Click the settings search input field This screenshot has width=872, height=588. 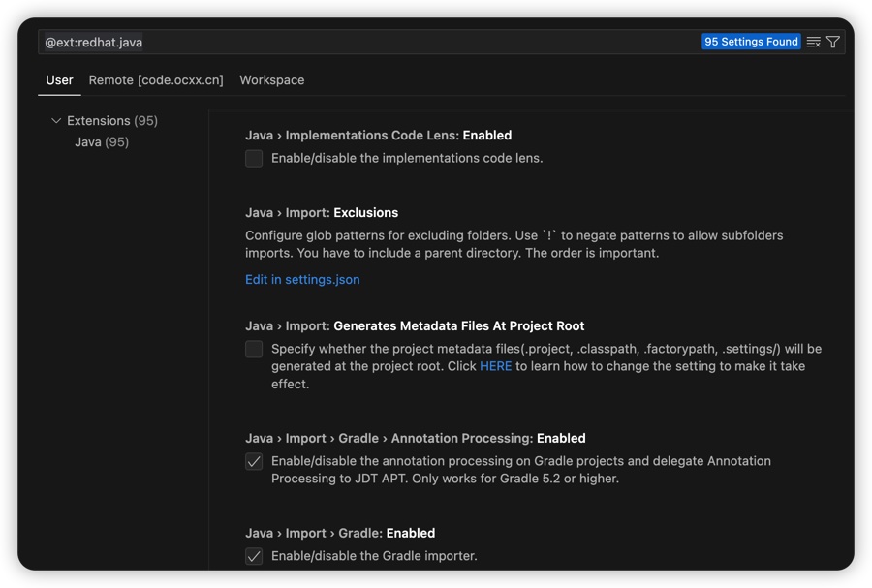tap(368, 42)
